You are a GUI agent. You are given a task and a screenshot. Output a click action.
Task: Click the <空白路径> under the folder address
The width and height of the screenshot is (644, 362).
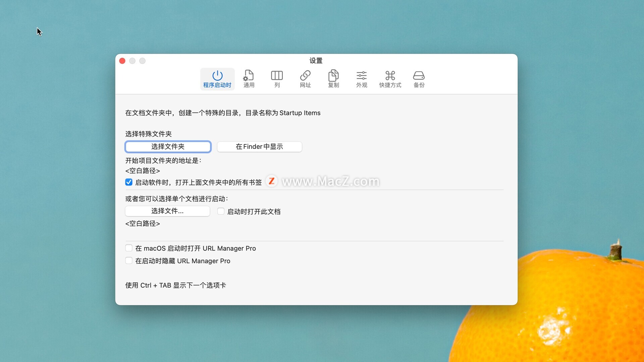pyautogui.click(x=143, y=171)
